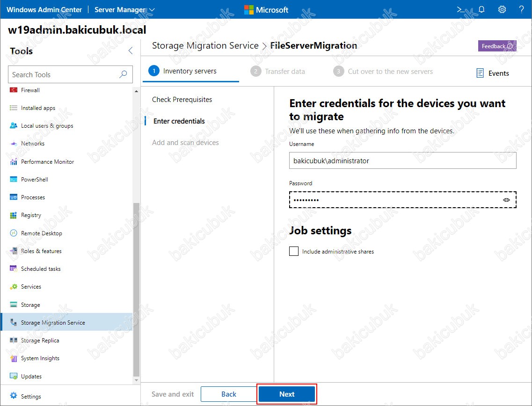Click the Remote Desktop icon
Screen dimensions: 532x406
pos(14,233)
